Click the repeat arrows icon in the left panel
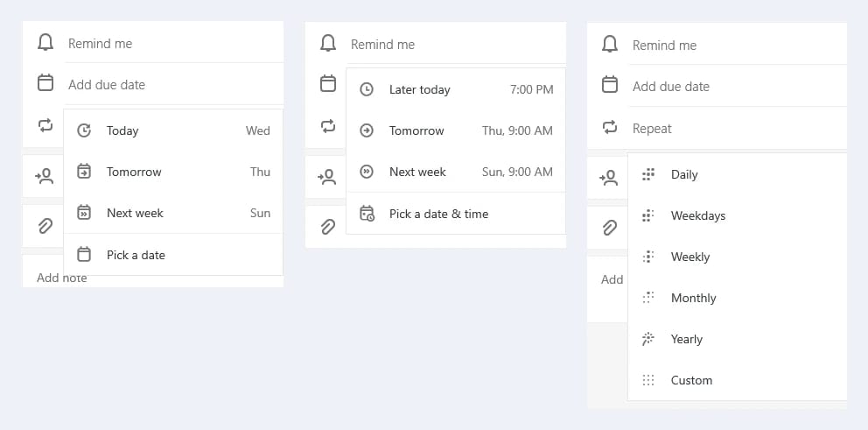Image resolution: width=868 pixels, height=430 pixels. [45, 125]
